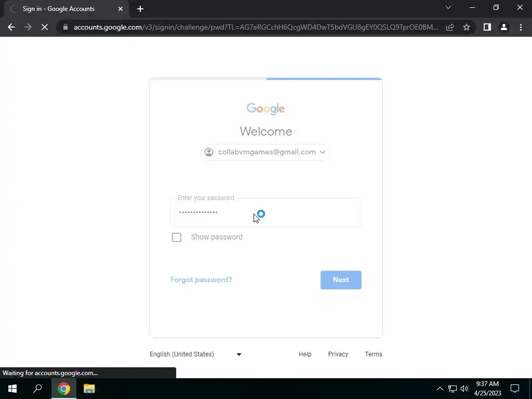Open the Help link
The image size is (532, 399).
coord(305,354)
